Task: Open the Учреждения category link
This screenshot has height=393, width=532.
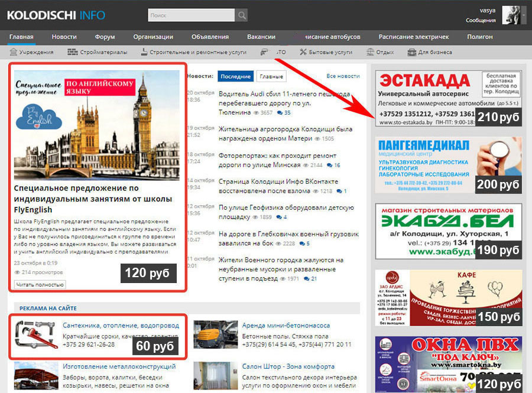Action: (36, 52)
